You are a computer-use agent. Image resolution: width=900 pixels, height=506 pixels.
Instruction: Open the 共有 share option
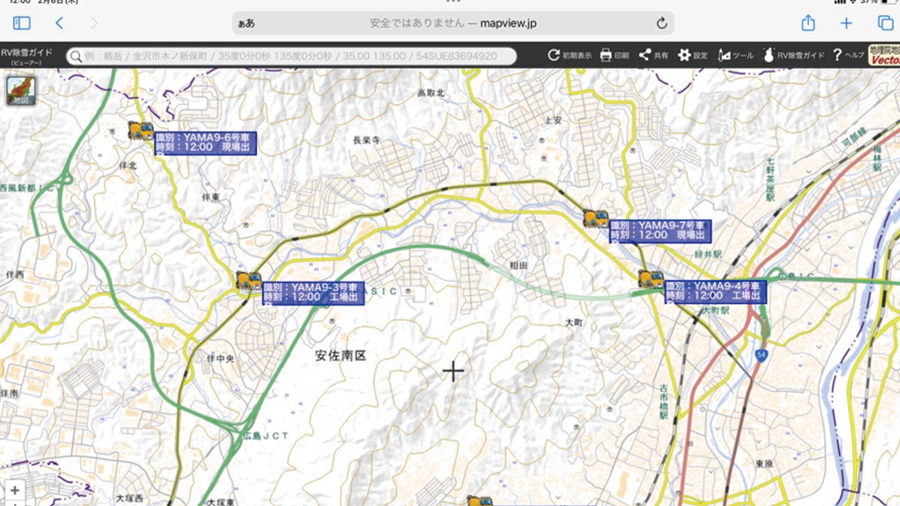(x=645, y=55)
